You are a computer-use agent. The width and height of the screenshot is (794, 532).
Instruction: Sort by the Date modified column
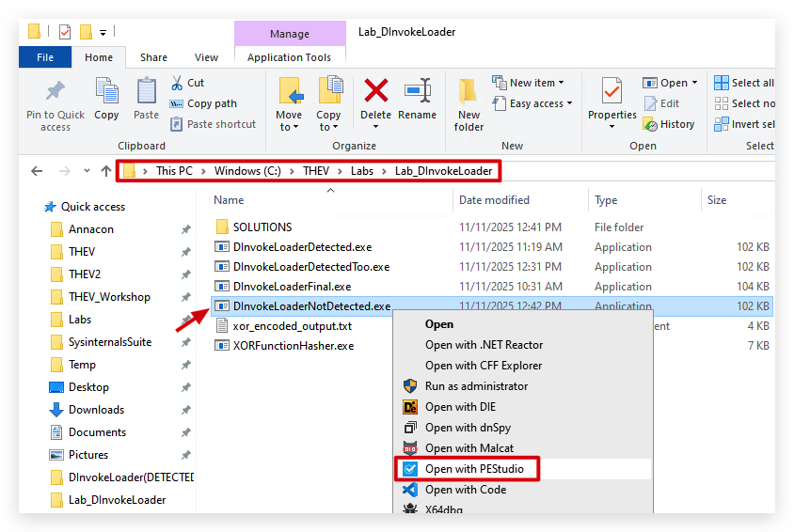pos(494,200)
